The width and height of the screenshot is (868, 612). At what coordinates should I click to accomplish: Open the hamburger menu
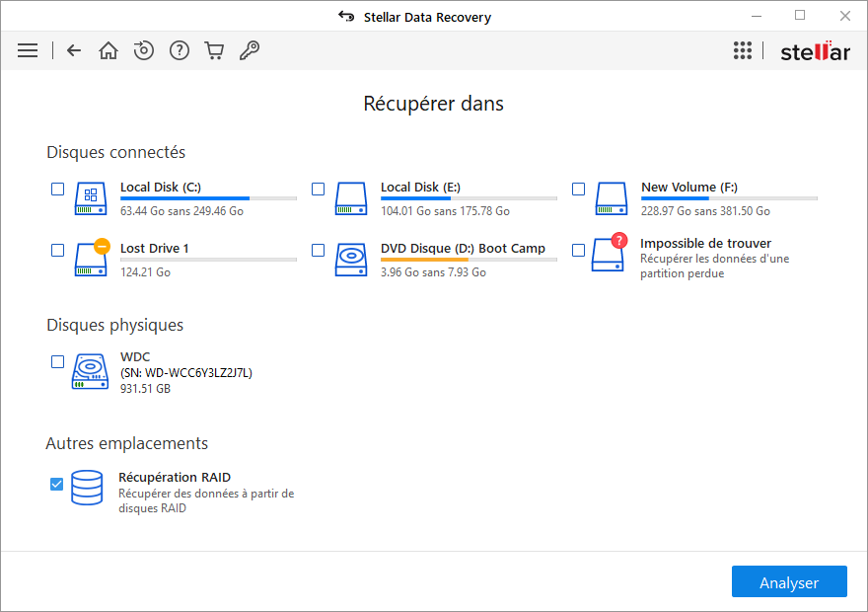pyautogui.click(x=28, y=50)
